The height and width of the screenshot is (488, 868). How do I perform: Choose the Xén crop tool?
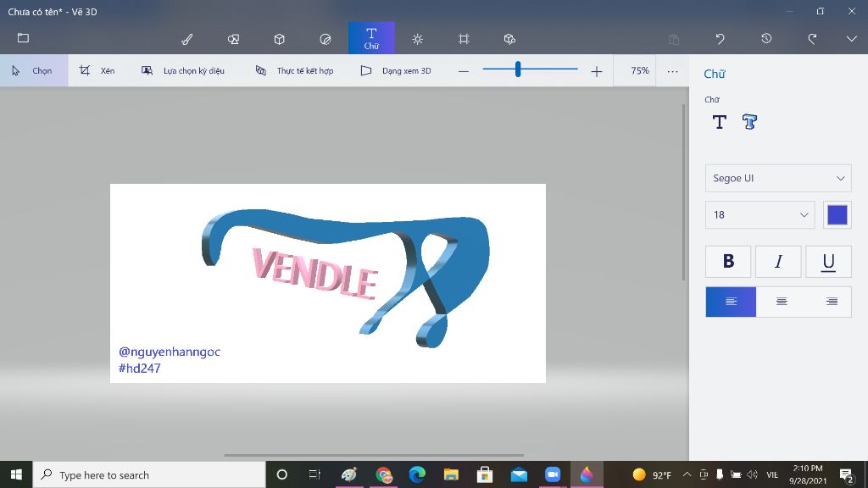pyautogui.click(x=97, y=70)
